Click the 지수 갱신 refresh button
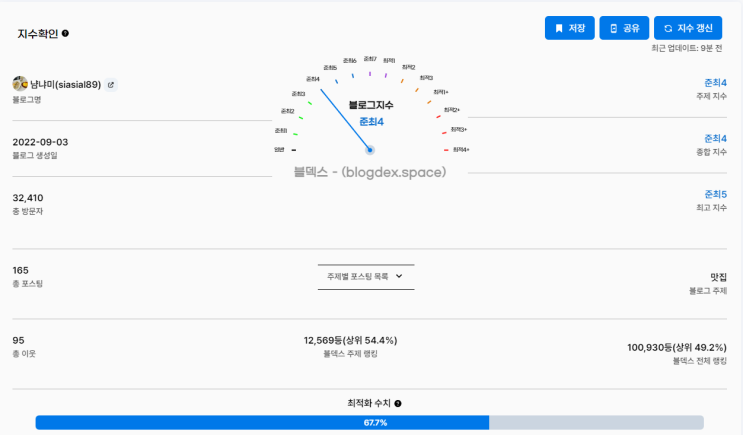 (x=688, y=28)
